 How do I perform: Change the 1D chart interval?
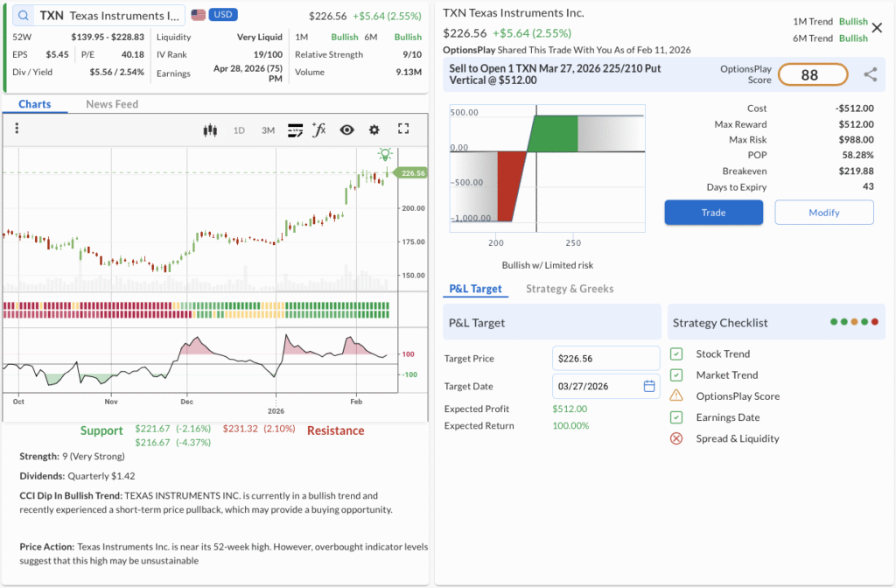point(239,130)
